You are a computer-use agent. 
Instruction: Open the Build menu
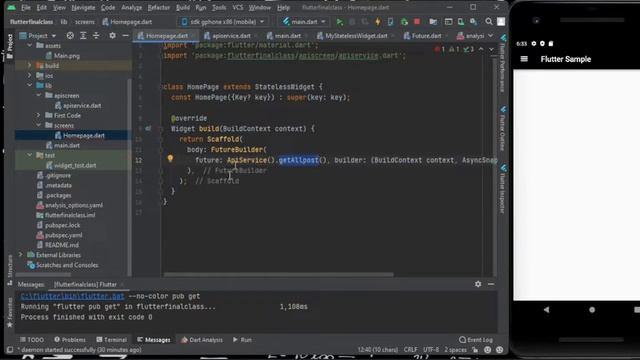coord(182,7)
